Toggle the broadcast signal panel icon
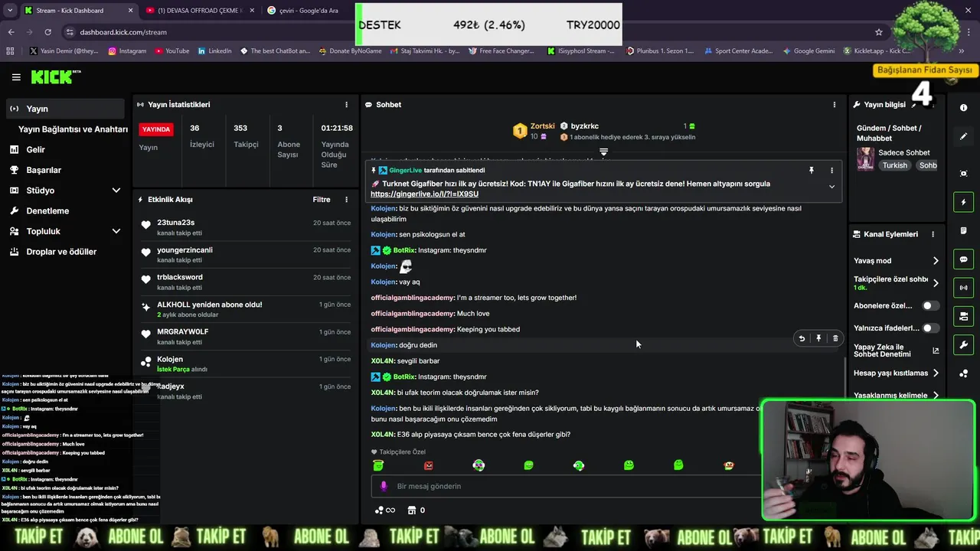The image size is (980, 551). pos(963,288)
